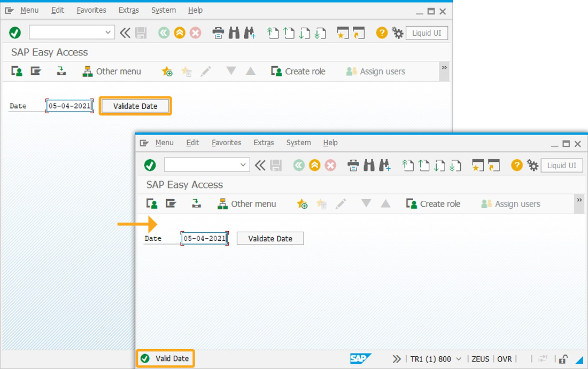The image size is (588, 369).
Task: Open the Edit menu in the front window
Action: (193, 143)
